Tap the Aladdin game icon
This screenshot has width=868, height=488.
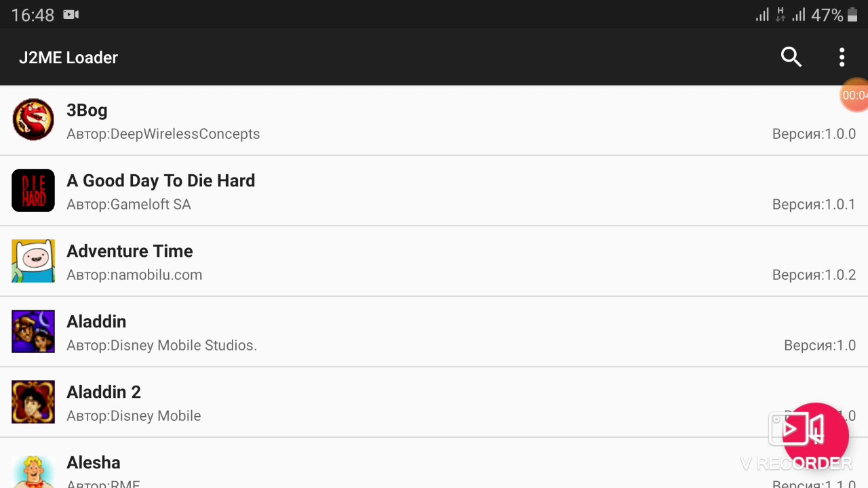pos(33,331)
